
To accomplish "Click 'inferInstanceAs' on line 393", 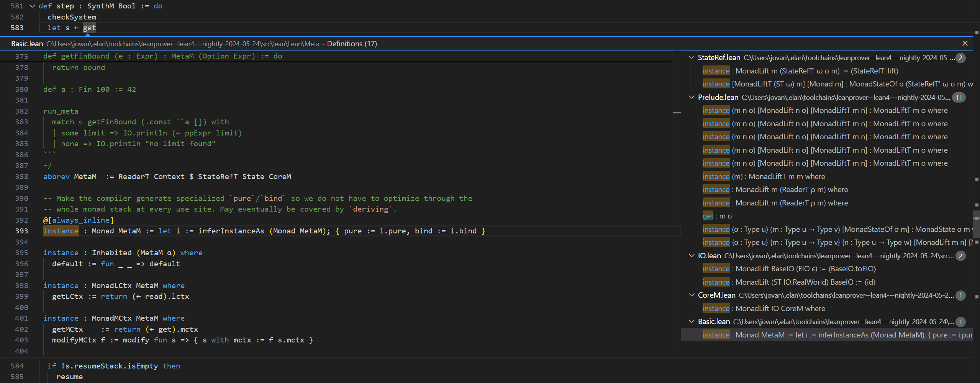I will [231, 231].
